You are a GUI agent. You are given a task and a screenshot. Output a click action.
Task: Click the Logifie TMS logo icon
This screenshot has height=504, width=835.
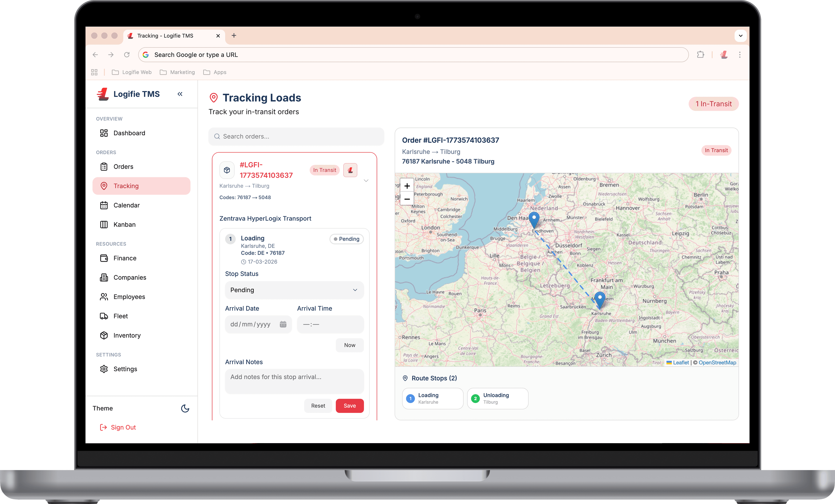(x=103, y=94)
